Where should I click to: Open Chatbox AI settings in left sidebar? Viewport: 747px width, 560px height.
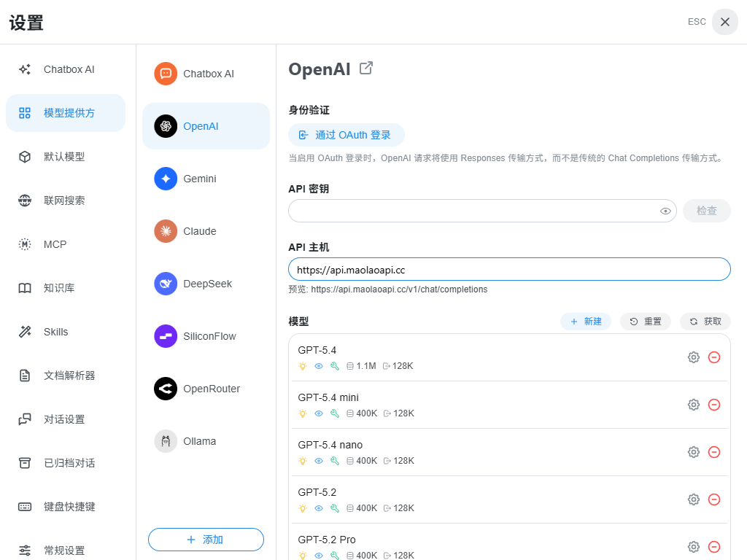coord(65,69)
